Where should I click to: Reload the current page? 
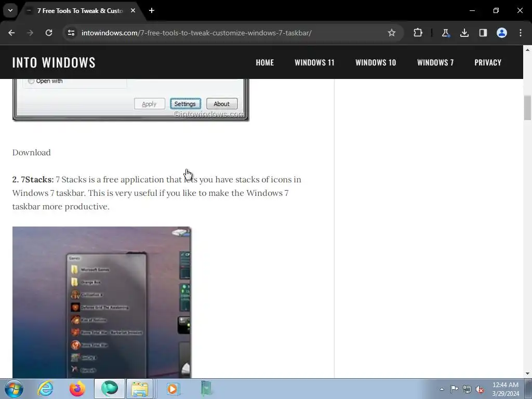click(x=49, y=33)
